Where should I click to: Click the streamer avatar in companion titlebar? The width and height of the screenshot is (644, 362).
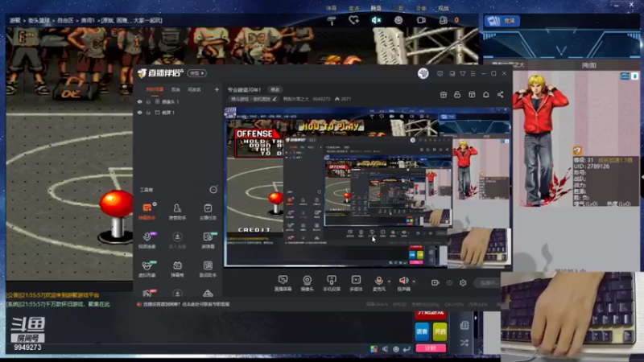click(423, 73)
